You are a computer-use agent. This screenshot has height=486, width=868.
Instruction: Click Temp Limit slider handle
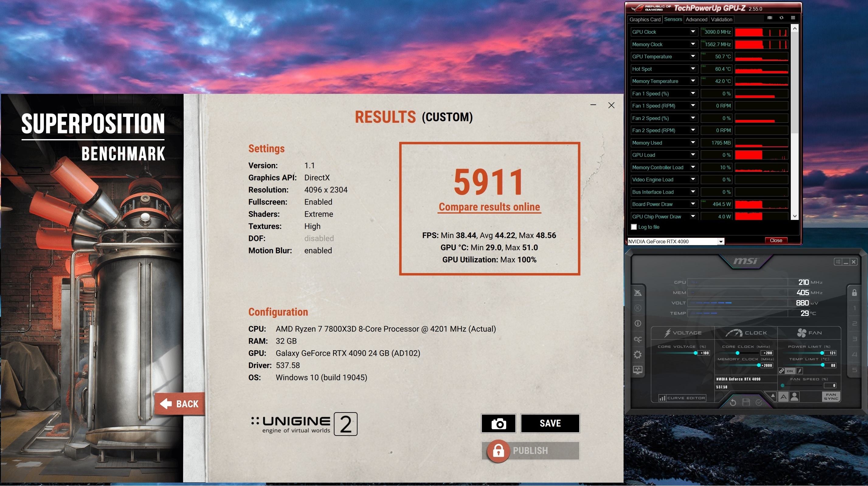(x=822, y=365)
